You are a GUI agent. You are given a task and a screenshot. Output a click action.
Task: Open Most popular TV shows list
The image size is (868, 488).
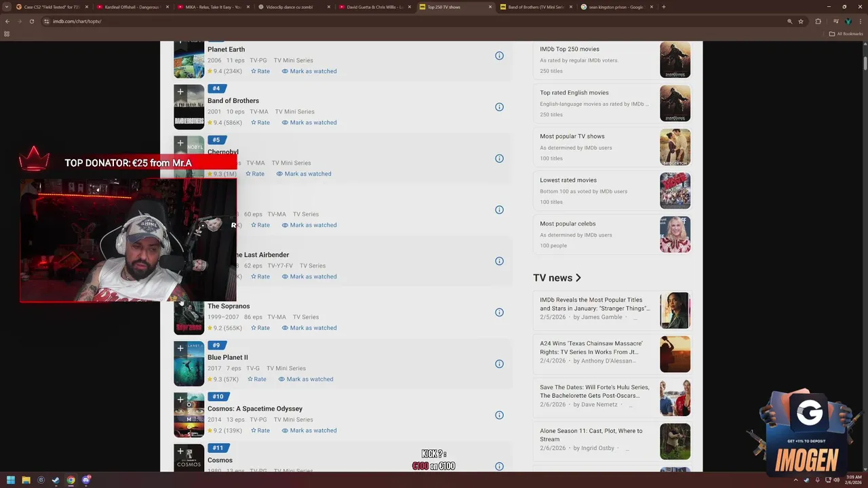point(572,136)
